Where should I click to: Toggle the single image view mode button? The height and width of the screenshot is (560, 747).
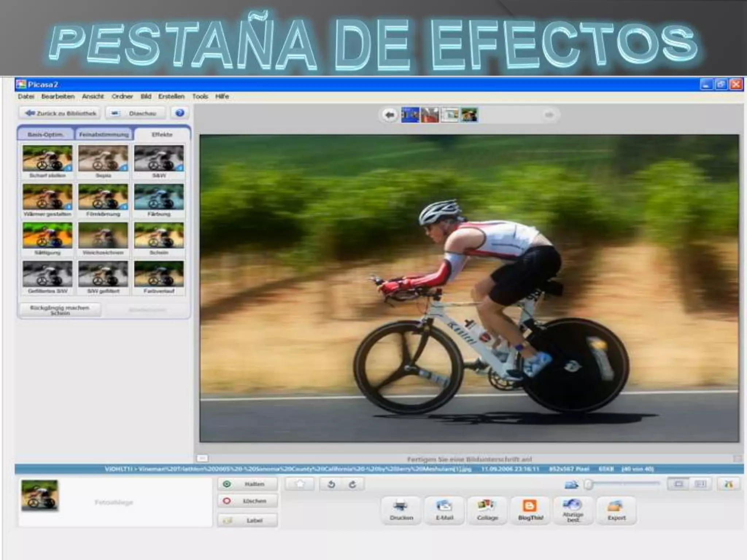pyautogui.click(x=678, y=484)
